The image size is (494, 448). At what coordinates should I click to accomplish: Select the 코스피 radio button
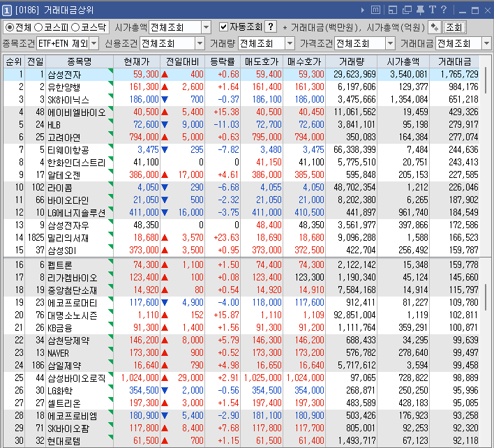tap(38, 27)
